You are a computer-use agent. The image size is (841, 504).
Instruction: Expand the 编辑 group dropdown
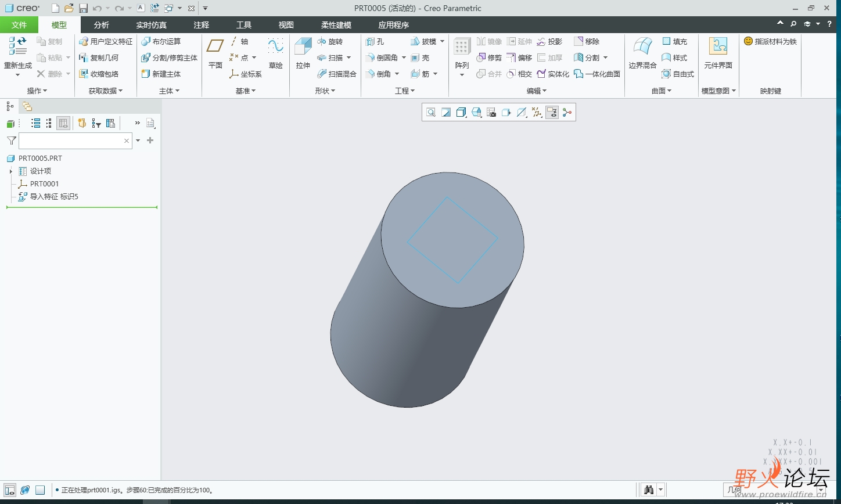pyautogui.click(x=537, y=91)
